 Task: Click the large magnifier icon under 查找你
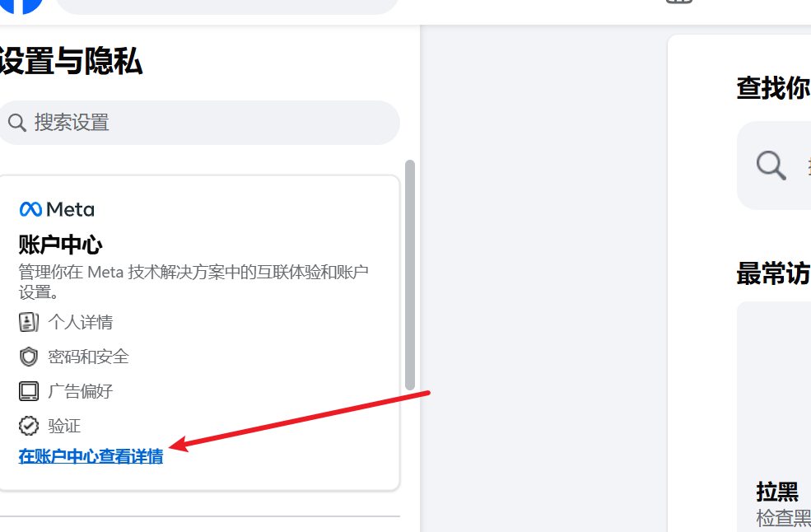(771, 166)
